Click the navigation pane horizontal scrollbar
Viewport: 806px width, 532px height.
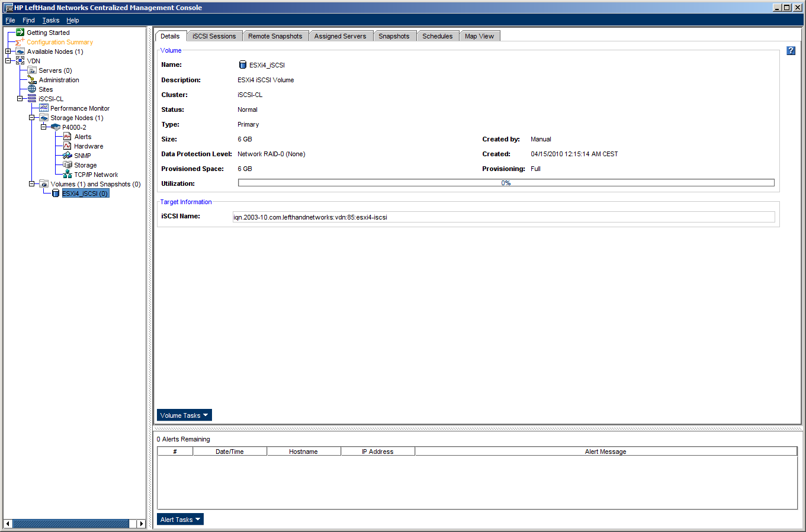click(x=71, y=524)
